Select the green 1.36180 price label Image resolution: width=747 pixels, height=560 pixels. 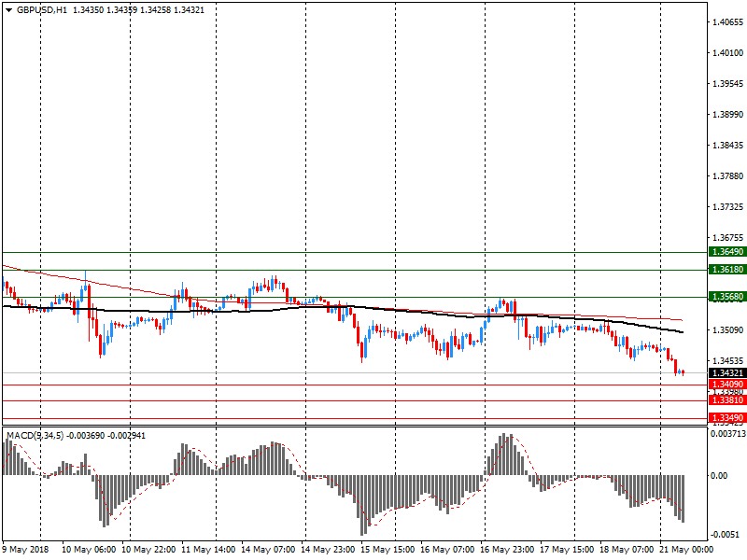click(x=726, y=269)
